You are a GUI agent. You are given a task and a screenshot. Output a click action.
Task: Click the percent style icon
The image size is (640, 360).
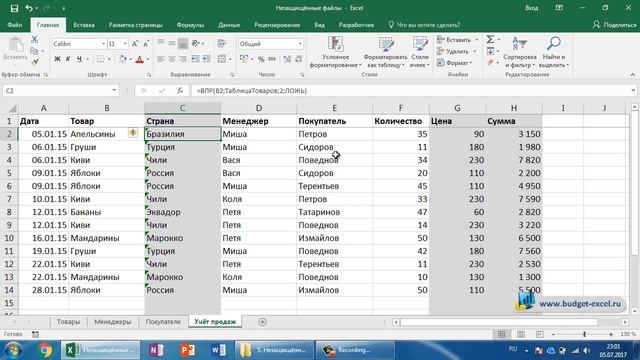coord(261,59)
